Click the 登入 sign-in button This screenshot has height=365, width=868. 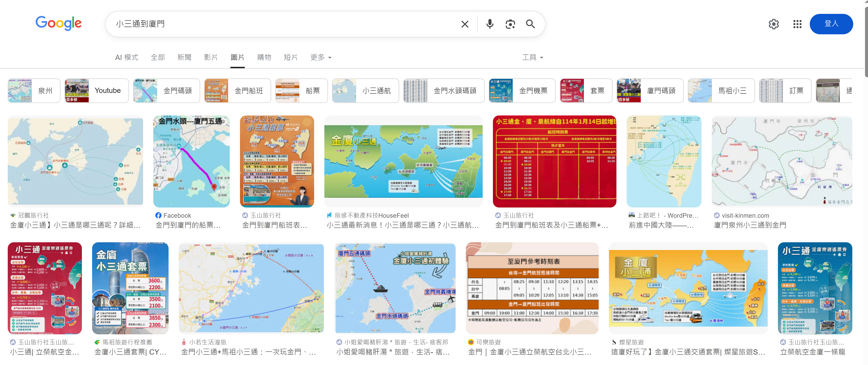(x=831, y=24)
